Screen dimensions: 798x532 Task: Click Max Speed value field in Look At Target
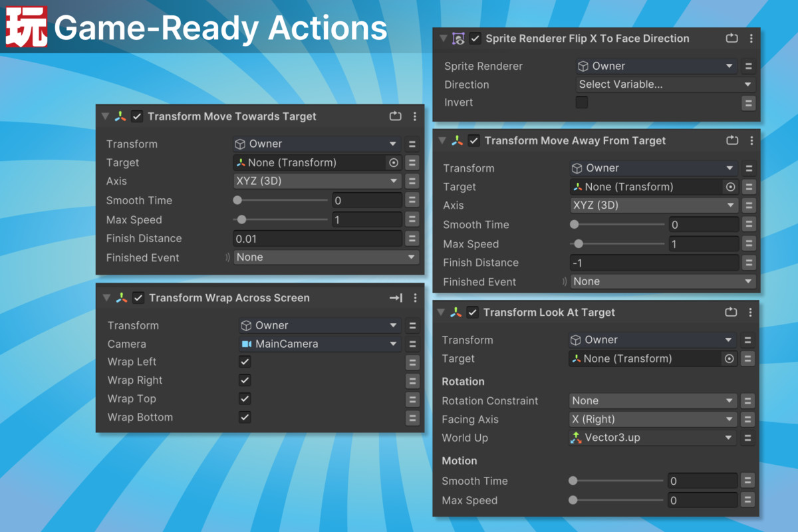click(702, 500)
